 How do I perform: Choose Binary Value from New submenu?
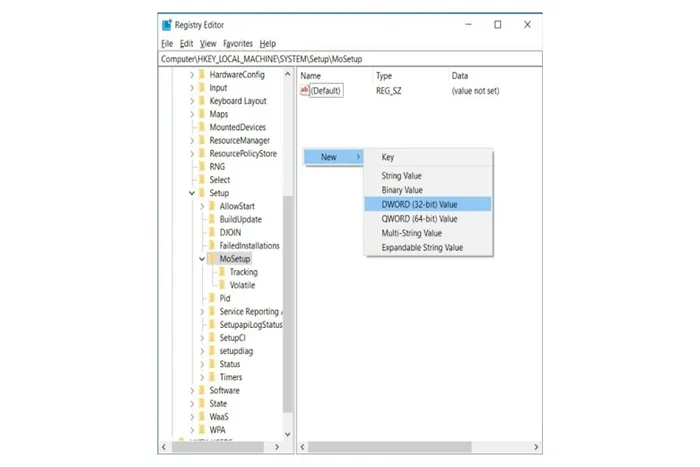pos(428,190)
